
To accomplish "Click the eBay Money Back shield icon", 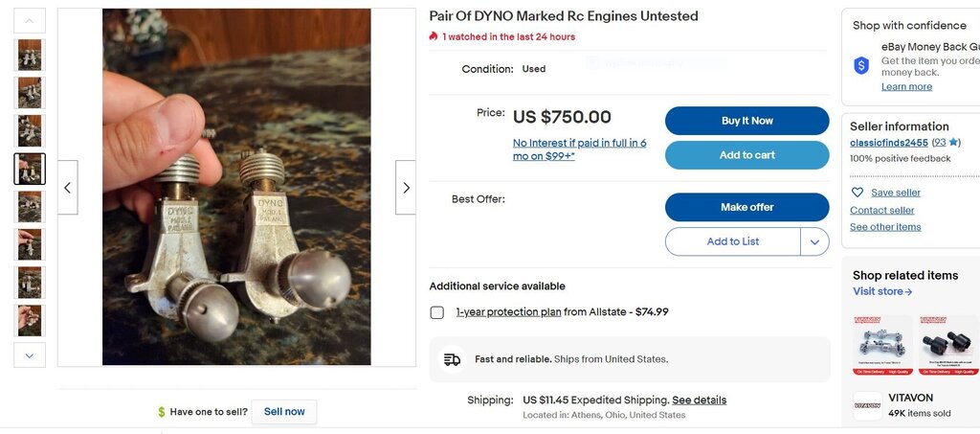I will pyautogui.click(x=861, y=65).
